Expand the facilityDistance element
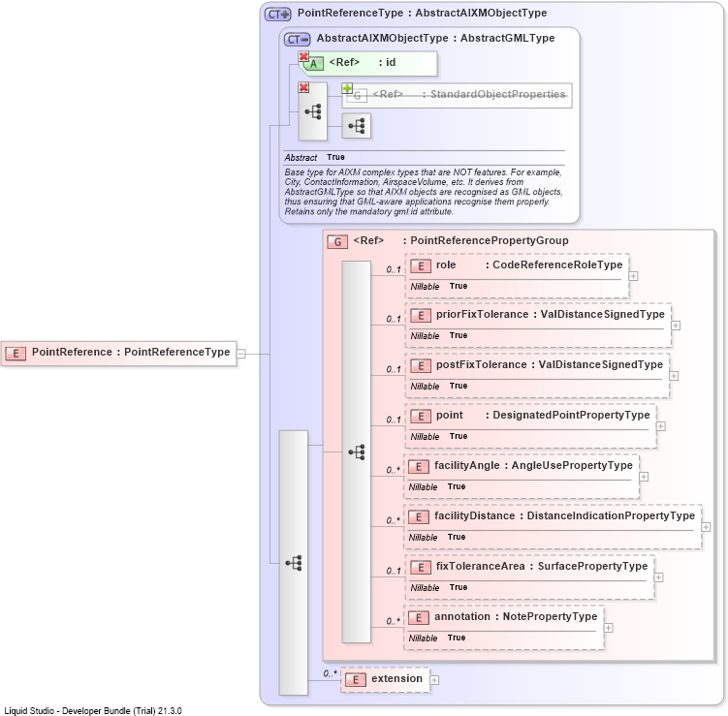The height and width of the screenshot is (716, 728). [x=706, y=527]
